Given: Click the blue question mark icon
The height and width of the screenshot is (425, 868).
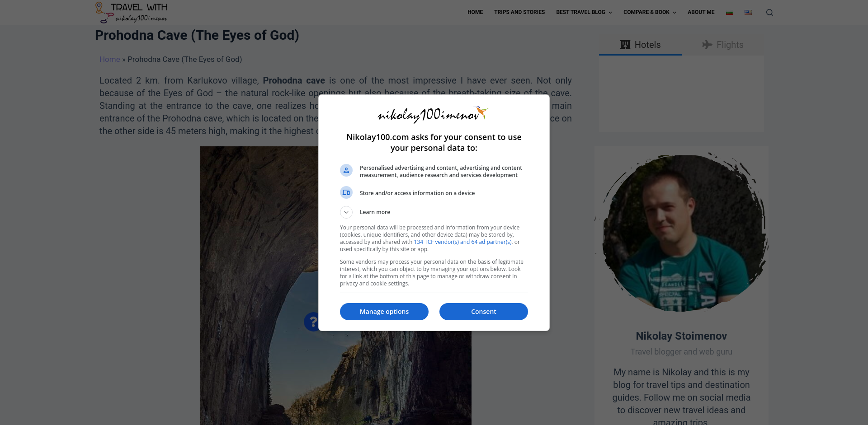Looking at the screenshot, I should click(312, 322).
